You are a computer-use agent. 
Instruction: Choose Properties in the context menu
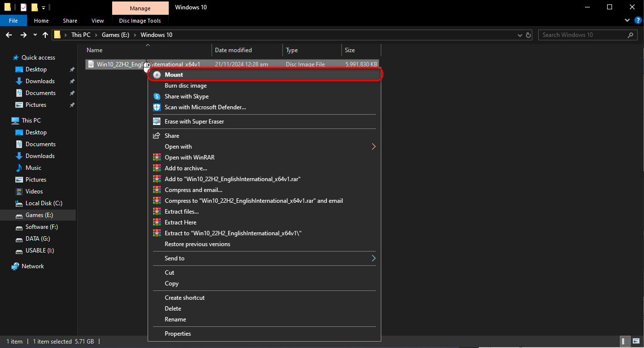click(178, 334)
